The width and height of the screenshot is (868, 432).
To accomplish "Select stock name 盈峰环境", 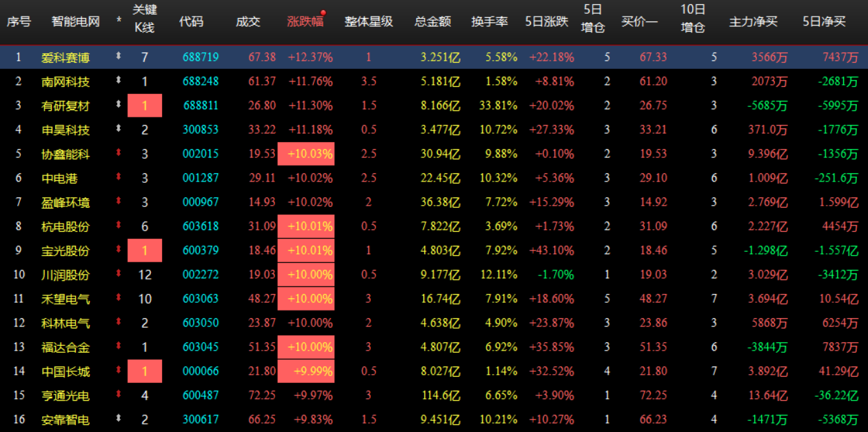I will (65, 202).
